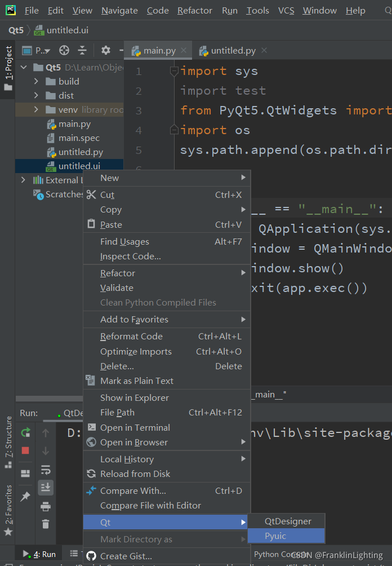
Task: Choose Reload from Disk
Action: (167, 474)
